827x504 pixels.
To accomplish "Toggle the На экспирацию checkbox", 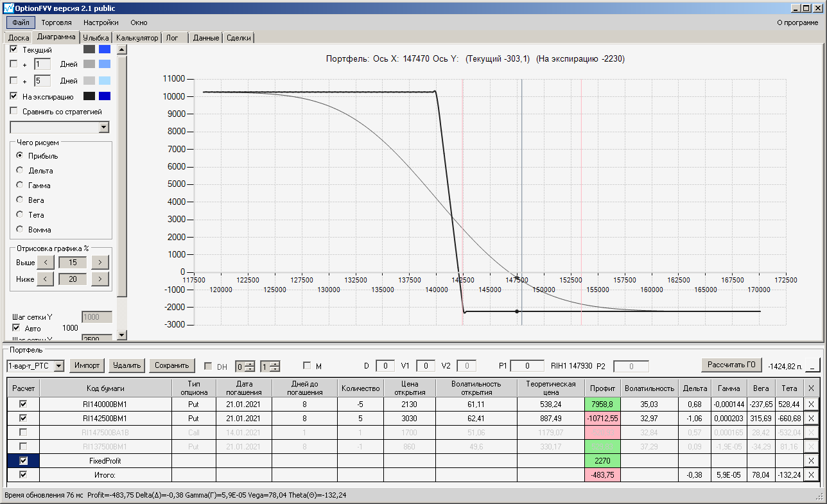I will click(x=13, y=96).
